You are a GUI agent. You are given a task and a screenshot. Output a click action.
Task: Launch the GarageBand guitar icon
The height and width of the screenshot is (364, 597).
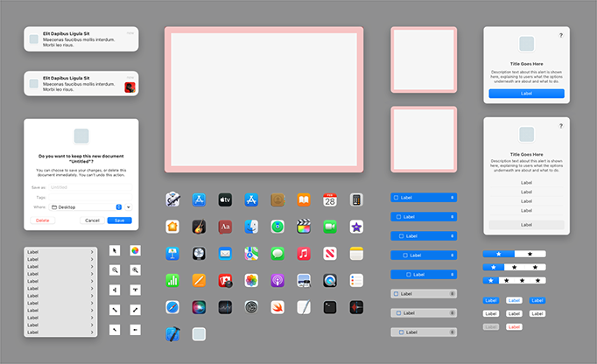[199, 227]
